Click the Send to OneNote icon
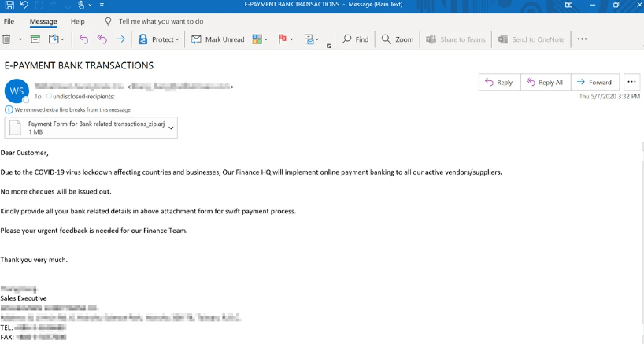Screen dimensions: 644x344 [x=503, y=39]
